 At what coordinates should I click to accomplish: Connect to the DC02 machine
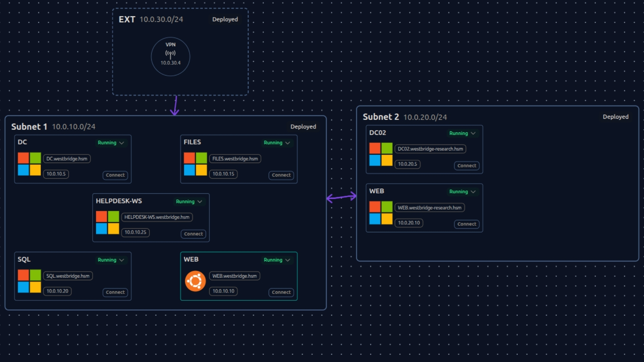[467, 166]
